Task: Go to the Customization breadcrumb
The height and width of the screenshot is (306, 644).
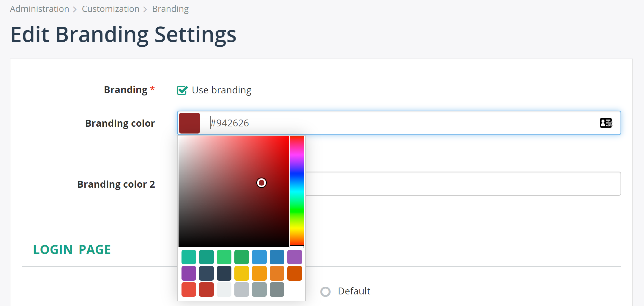Action: (111, 9)
